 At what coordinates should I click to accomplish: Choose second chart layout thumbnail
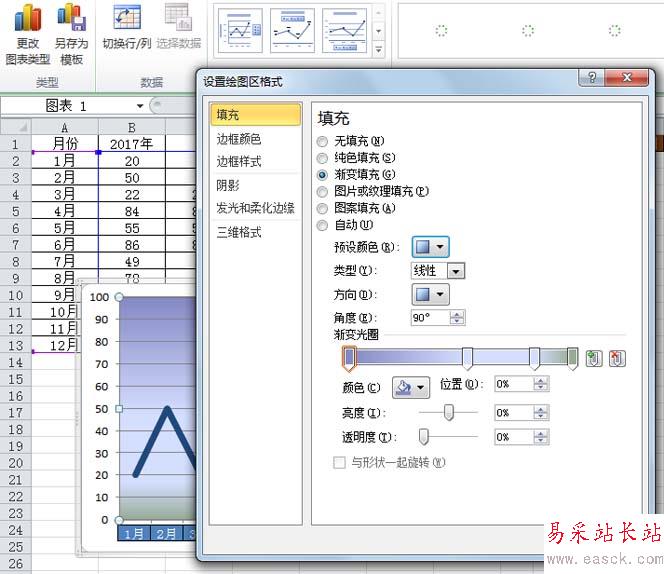tap(292, 31)
